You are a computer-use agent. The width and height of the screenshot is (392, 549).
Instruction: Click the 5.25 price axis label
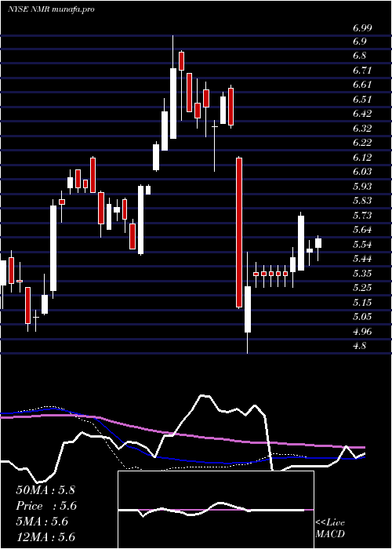(362, 288)
